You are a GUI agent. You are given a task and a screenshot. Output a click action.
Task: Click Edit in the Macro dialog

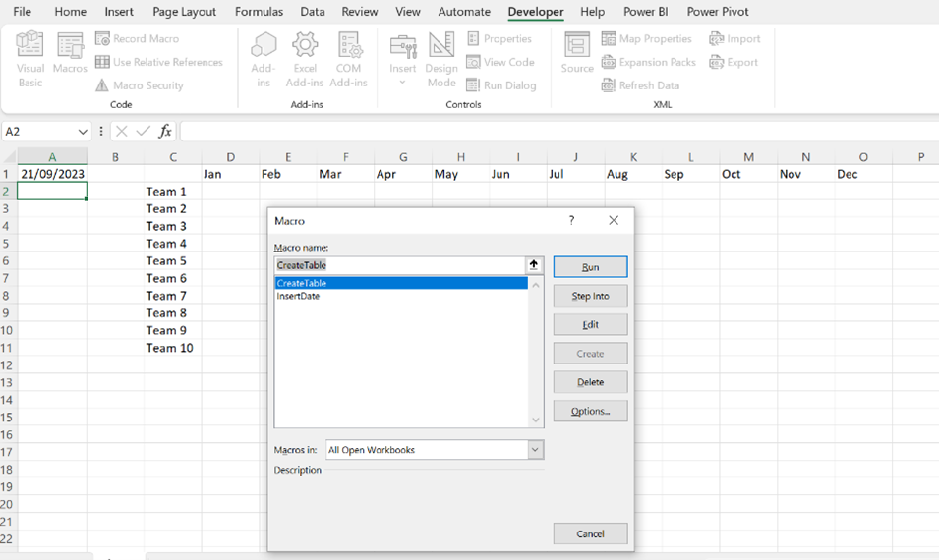pos(591,324)
